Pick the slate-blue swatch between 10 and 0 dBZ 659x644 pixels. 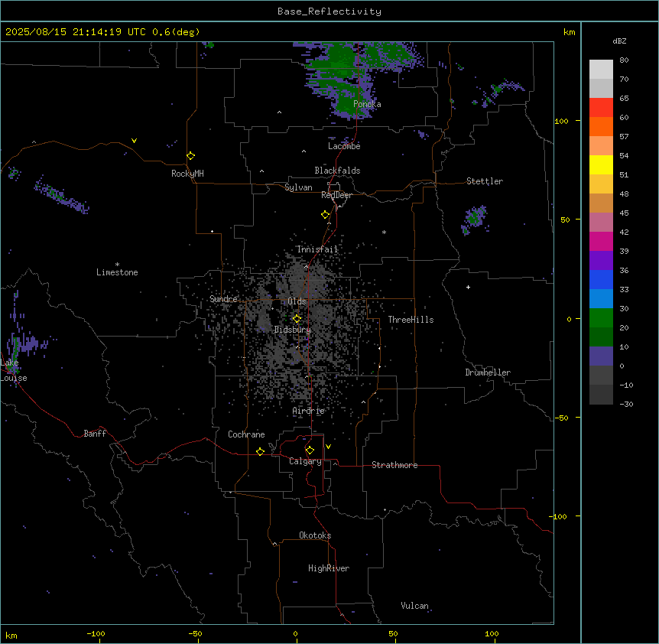point(601,356)
